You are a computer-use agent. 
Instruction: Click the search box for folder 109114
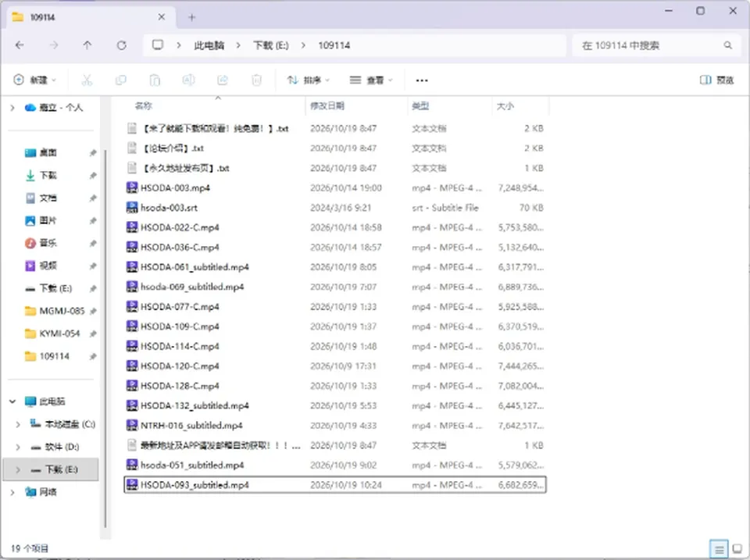pos(656,45)
